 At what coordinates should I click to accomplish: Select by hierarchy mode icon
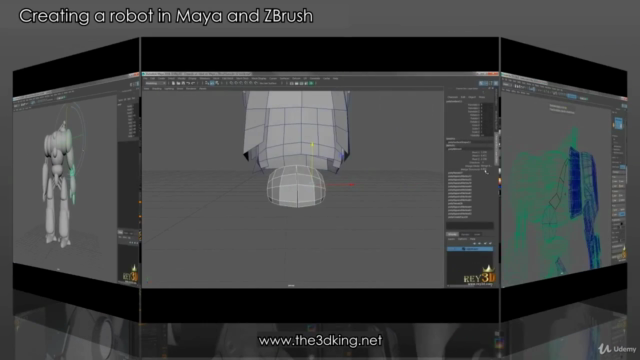(207, 83)
